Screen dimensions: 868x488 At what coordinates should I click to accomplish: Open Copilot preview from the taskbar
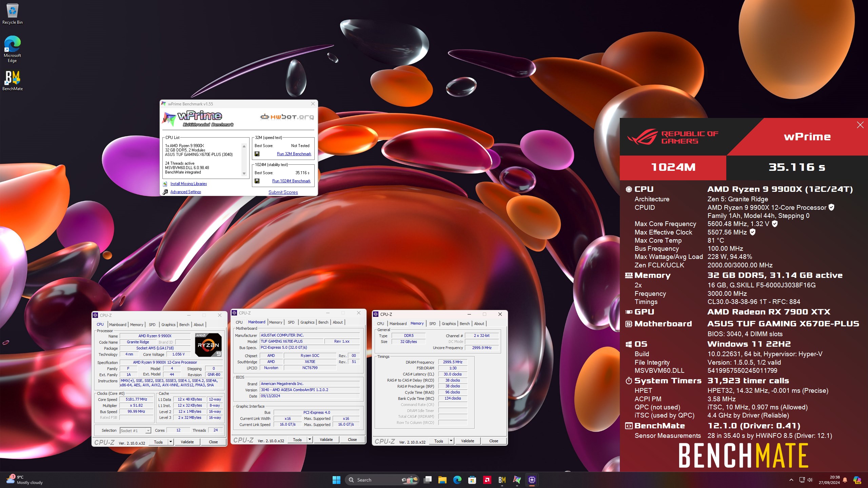pyautogui.click(x=857, y=480)
